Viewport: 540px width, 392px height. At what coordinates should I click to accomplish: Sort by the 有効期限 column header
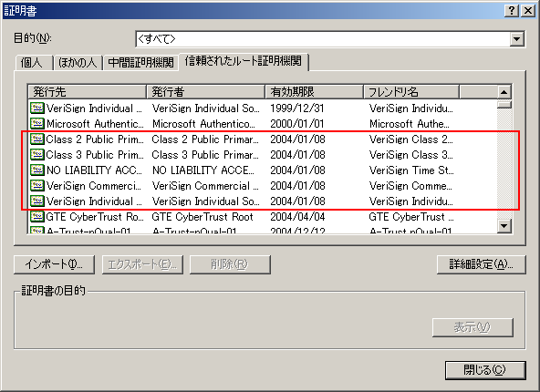[314, 92]
